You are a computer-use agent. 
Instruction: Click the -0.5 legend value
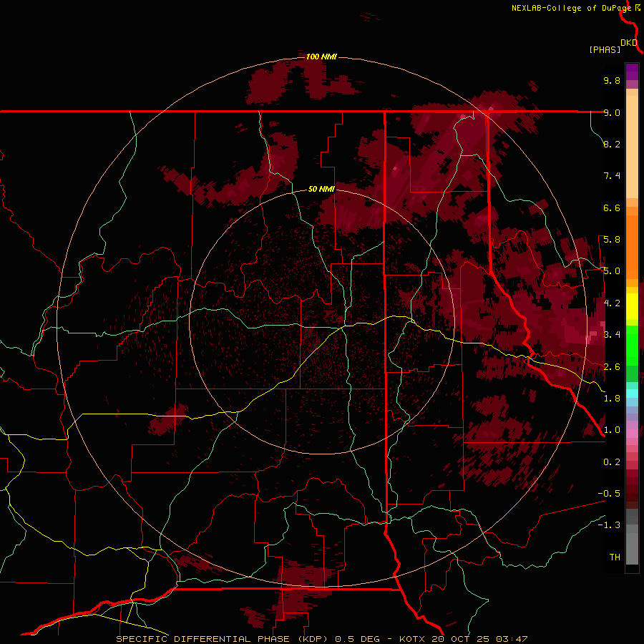click(x=609, y=494)
